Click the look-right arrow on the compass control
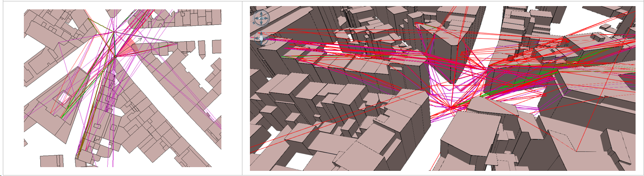The width and height of the screenshot is (644, 176). pyautogui.click(x=266, y=18)
